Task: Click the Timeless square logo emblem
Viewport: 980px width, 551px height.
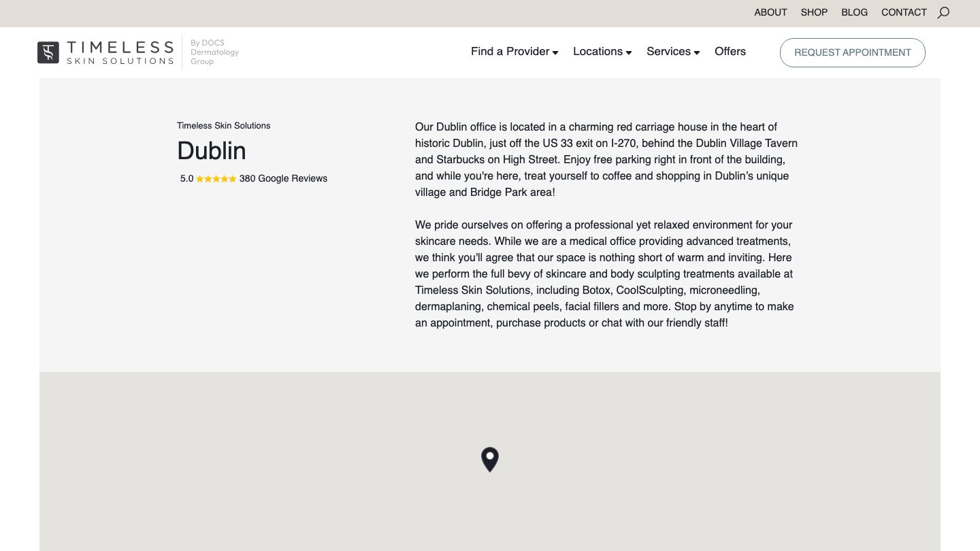Action: (x=48, y=52)
